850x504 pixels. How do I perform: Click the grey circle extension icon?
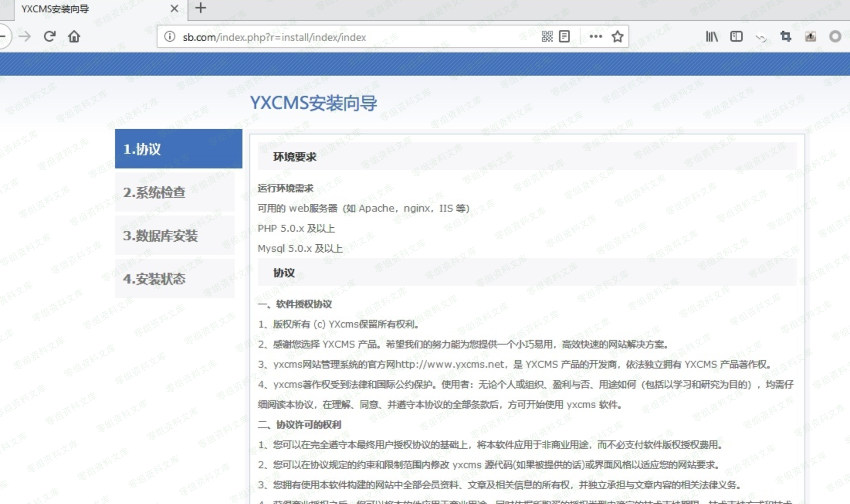[x=835, y=37]
